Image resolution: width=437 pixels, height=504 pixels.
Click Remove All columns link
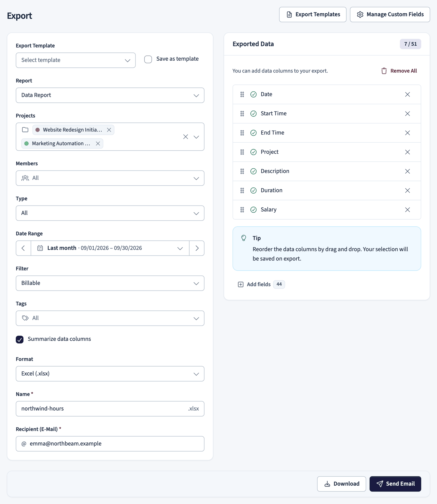(x=399, y=71)
